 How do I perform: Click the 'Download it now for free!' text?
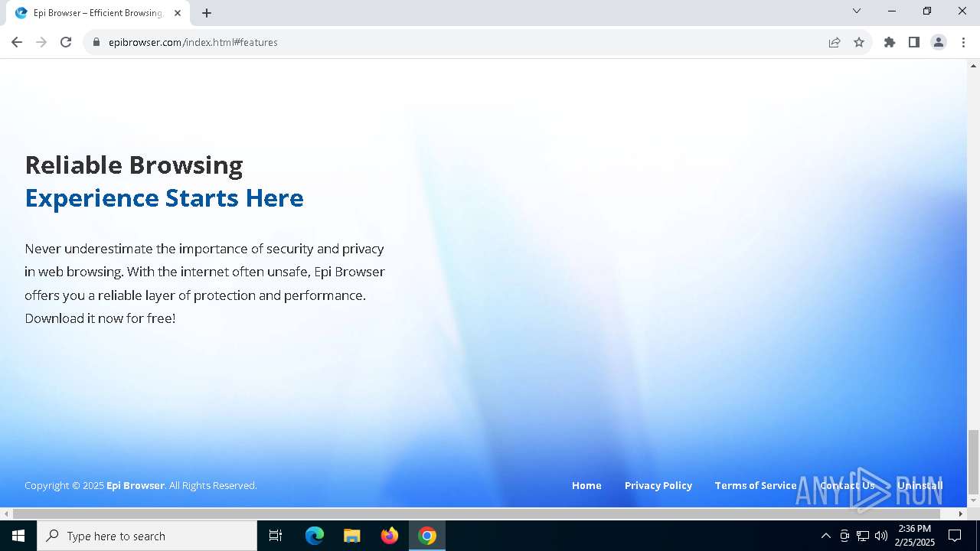(x=100, y=318)
